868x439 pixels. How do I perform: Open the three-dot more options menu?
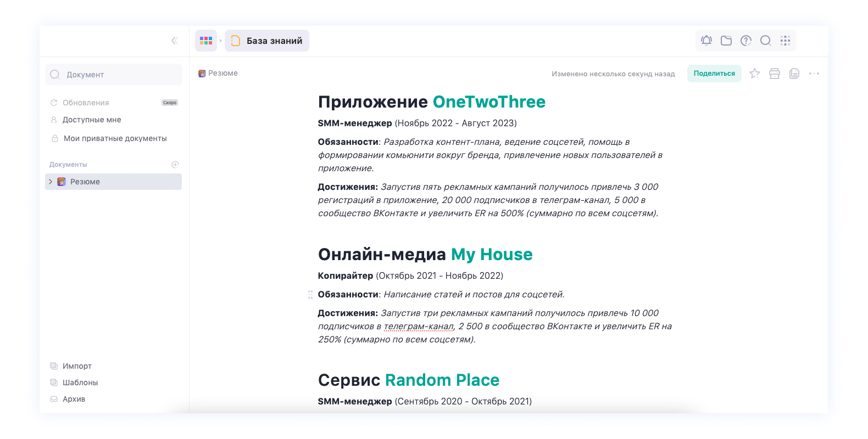[814, 74]
